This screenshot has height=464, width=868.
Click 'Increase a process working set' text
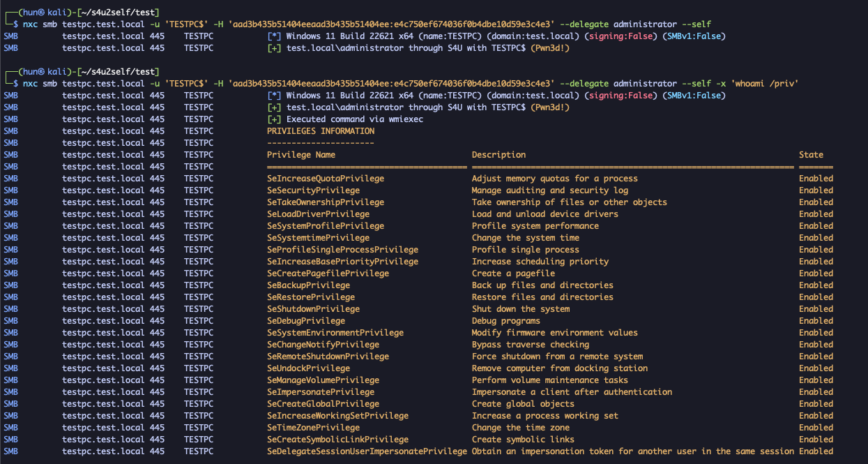(x=545, y=416)
